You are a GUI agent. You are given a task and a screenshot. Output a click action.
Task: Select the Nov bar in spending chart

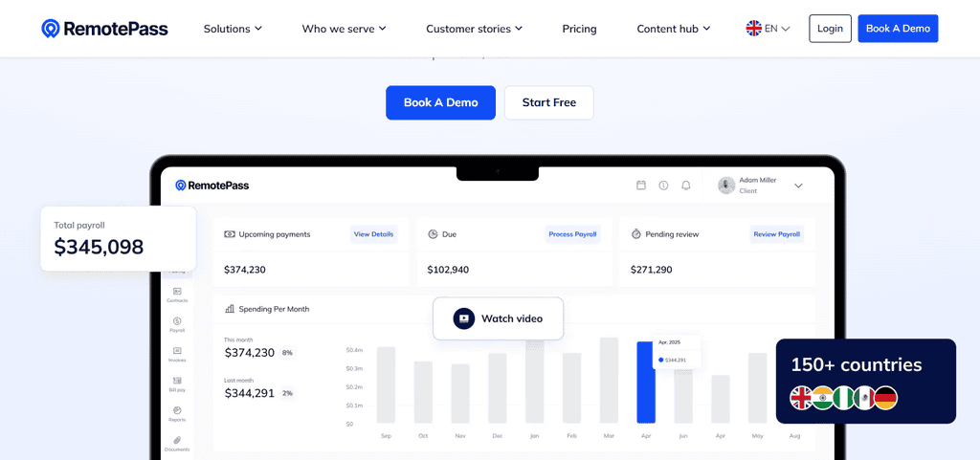click(x=460, y=394)
